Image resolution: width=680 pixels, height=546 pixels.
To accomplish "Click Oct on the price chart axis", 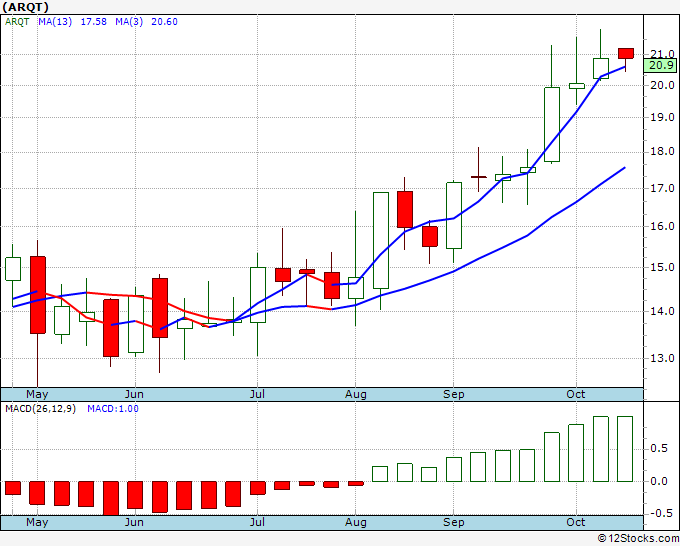I will (x=576, y=394).
